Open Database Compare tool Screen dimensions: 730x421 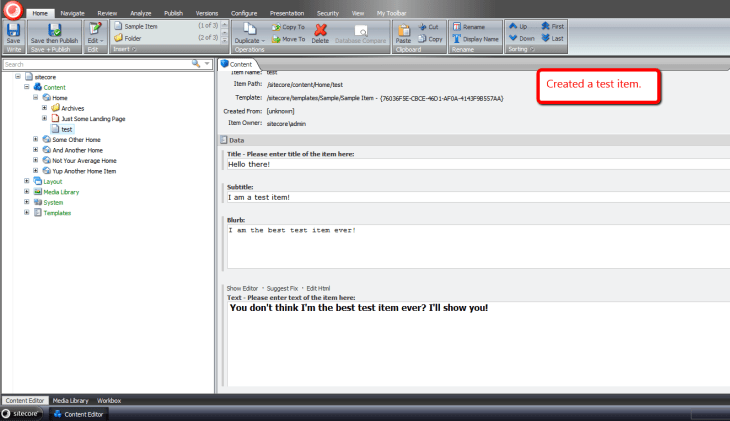(x=361, y=33)
